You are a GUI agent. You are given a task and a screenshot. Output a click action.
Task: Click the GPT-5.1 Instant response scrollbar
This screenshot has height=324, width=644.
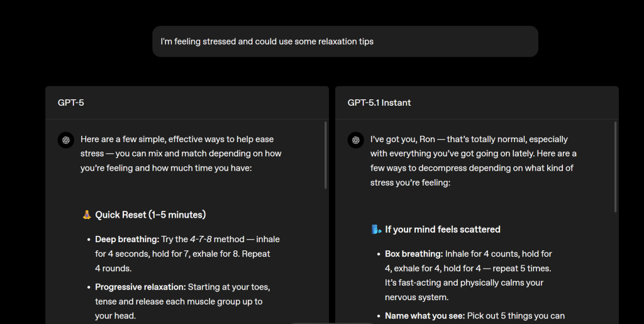click(615, 167)
